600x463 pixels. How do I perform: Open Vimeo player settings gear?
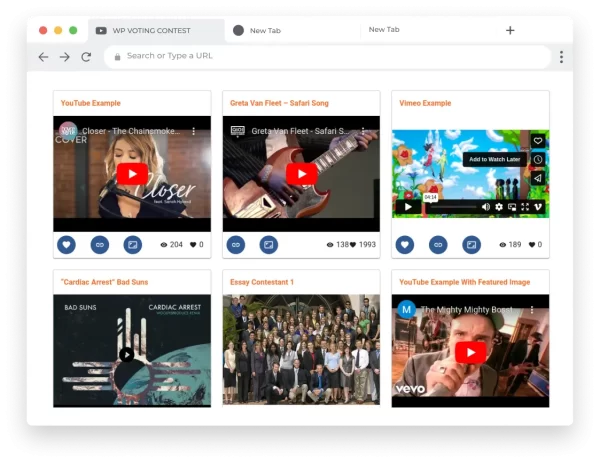coord(499,207)
